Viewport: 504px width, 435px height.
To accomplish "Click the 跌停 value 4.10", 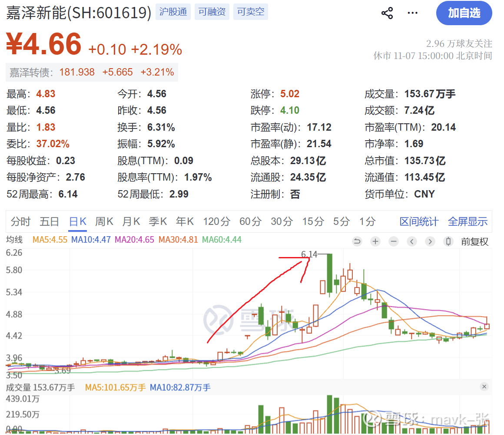I will click(290, 111).
